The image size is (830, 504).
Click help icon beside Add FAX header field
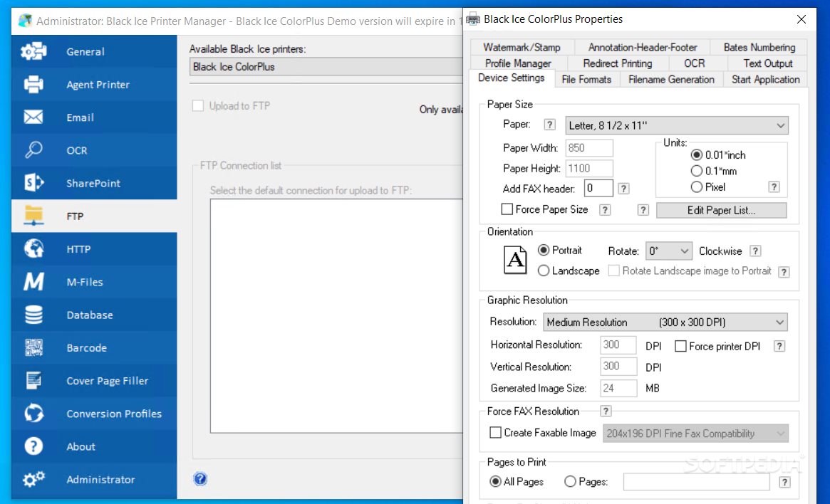coord(623,188)
